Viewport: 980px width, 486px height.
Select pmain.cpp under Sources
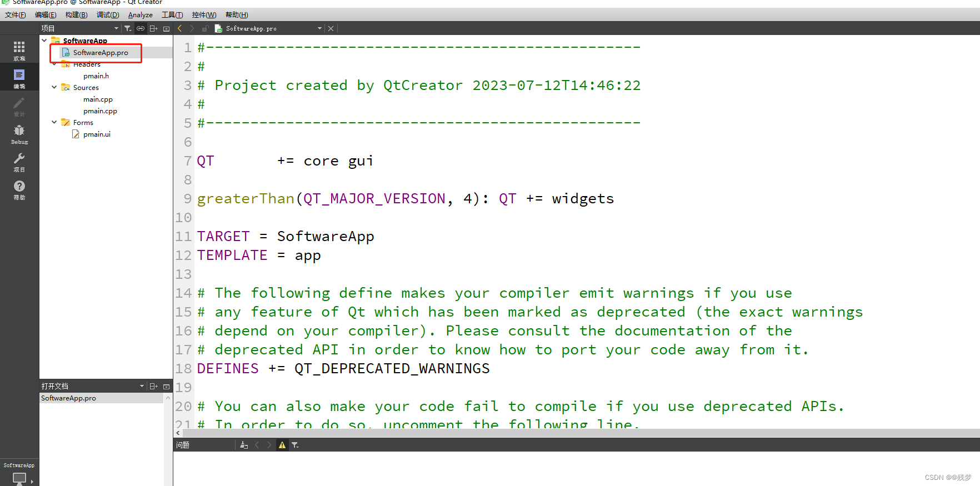(x=100, y=111)
